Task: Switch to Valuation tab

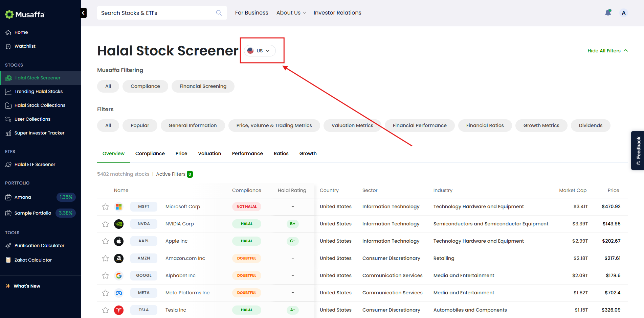Action: [x=209, y=153]
